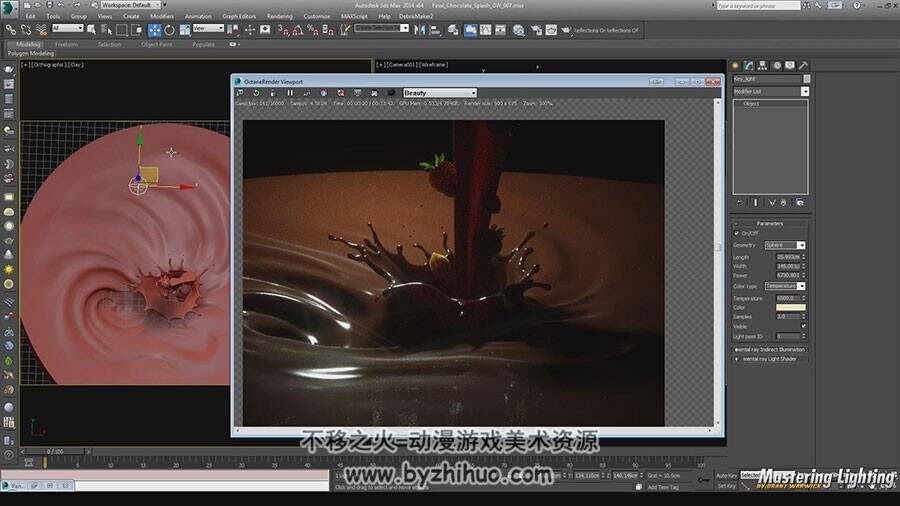Screen dimensions: 900x506
Task: Open Hierarchy panel icon
Action: pyautogui.click(x=762, y=65)
